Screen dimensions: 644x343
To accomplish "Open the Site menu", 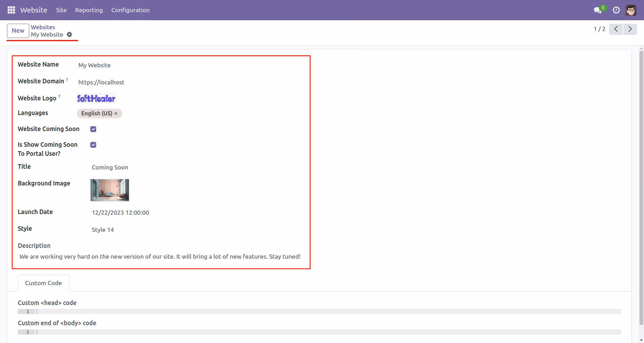I will pos(61,10).
